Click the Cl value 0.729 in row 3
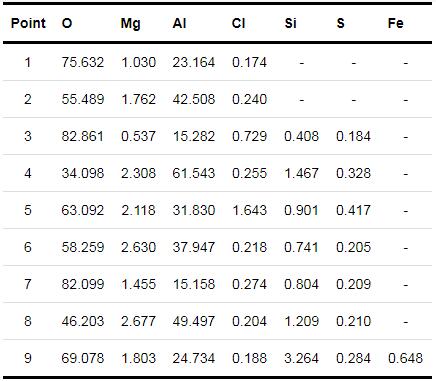 pyautogui.click(x=249, y=136)
